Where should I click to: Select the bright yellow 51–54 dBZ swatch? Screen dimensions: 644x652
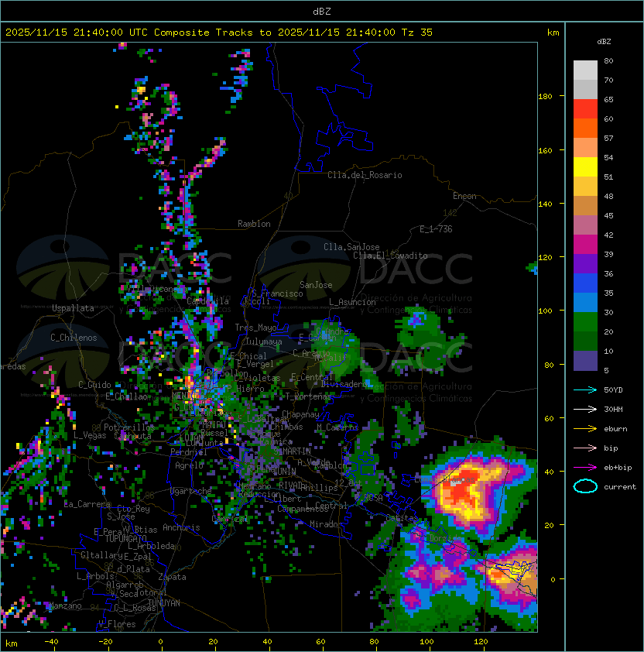click(x=585, y=167)
